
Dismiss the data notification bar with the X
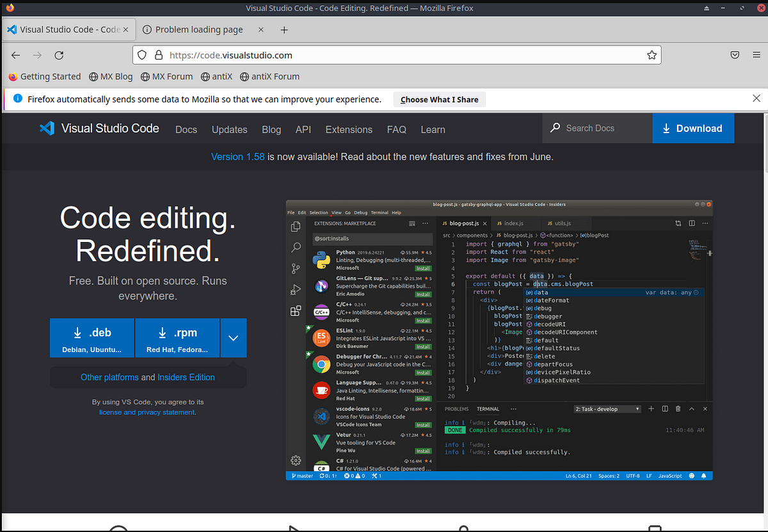tap(756, 98)
